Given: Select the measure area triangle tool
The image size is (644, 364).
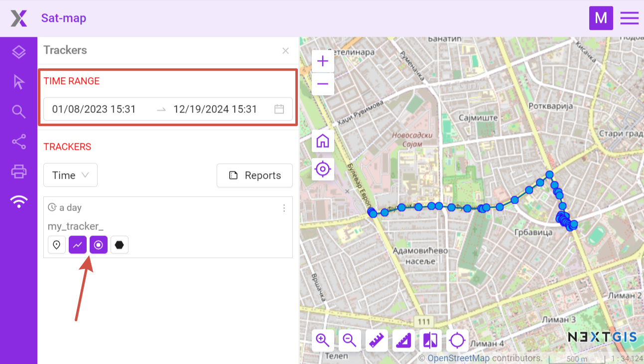Looking at the screenshot, I should pyautogui.click(x=403, y=341).
